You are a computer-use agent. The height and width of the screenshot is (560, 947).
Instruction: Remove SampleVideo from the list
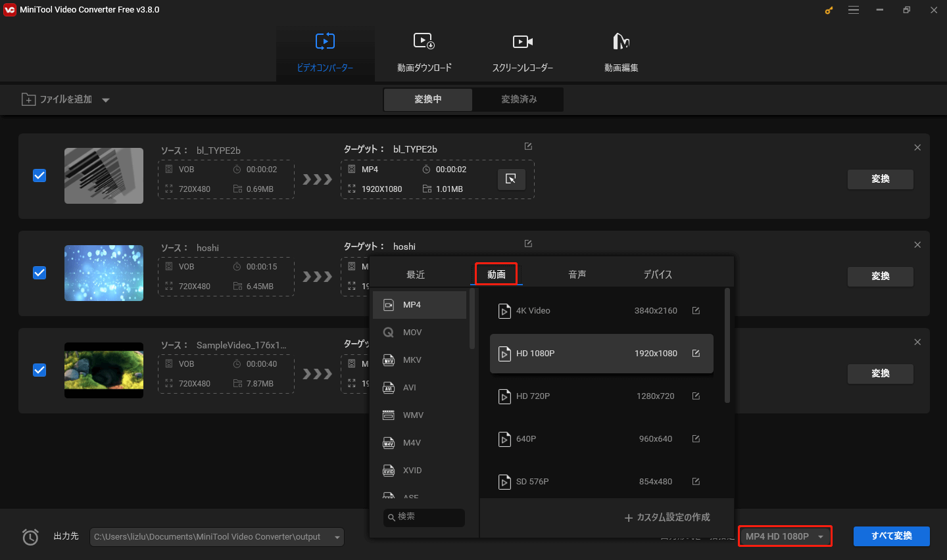tap(917, 342)
